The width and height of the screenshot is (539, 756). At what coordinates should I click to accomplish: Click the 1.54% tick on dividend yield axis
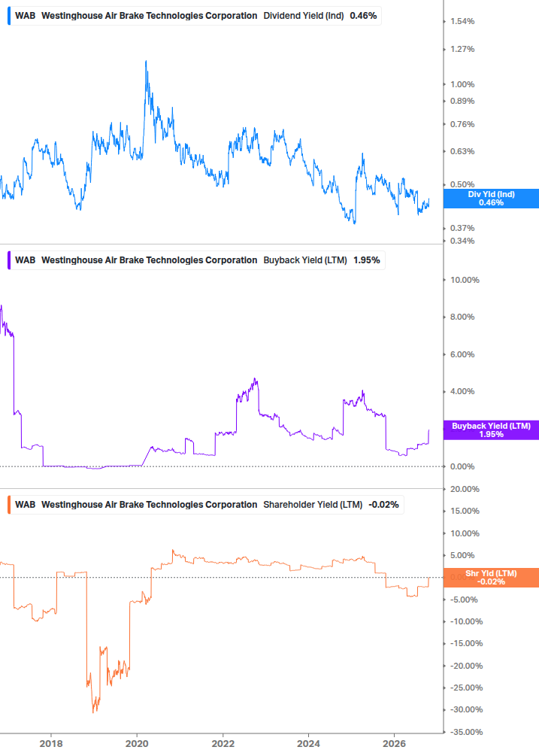tap(462, 21)
